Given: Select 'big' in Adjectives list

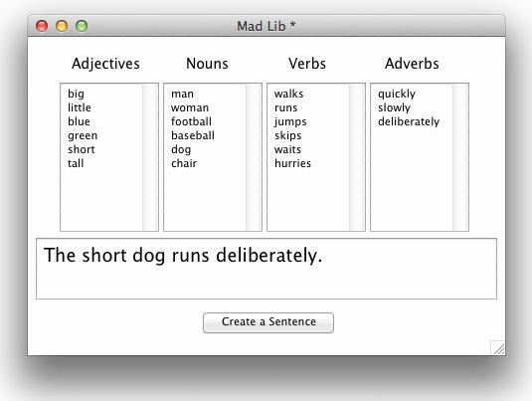Looking at the screenshot, I should pyautogui.click(x=76, y=94).
